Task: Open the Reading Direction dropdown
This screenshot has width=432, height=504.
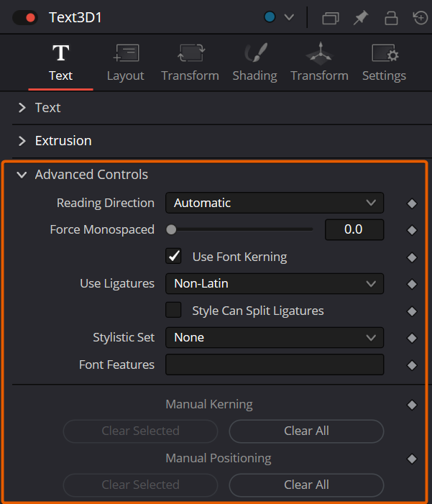Action: tap(275, 203)
